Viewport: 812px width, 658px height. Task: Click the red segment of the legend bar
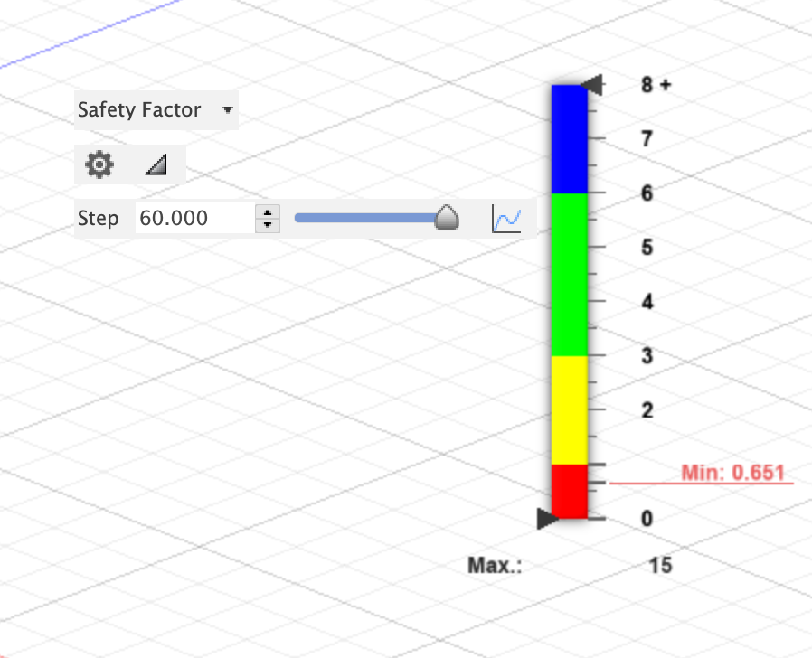pyautogui.click(x=567, y=491)
